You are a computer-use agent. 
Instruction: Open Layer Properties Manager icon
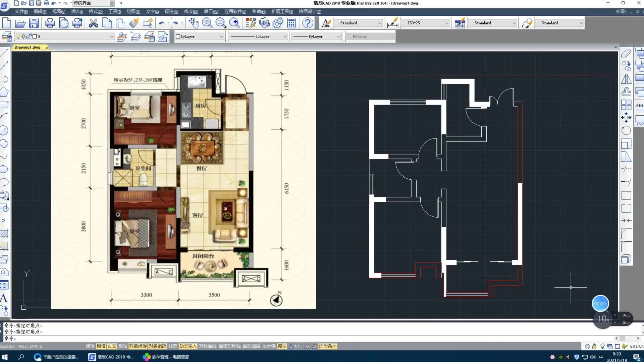pos(7,36)
